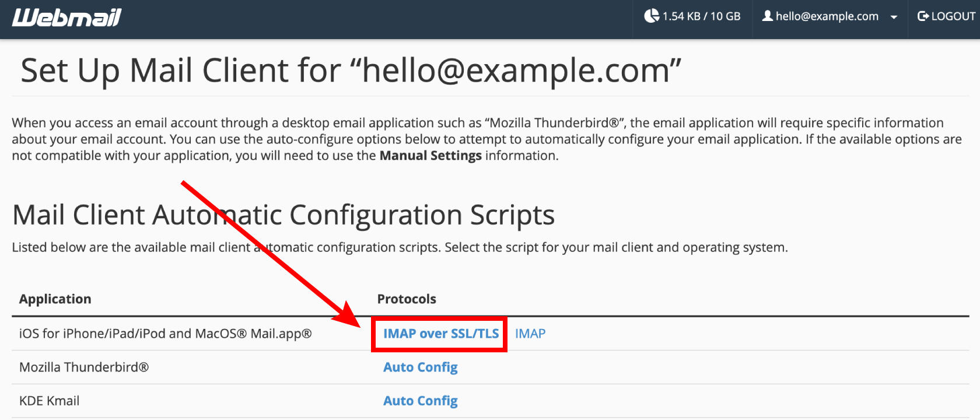The height and width of the screenshot is (420, 980).
Task: Click the Set Up Mail Client page heading
Action: pos(351,71)
